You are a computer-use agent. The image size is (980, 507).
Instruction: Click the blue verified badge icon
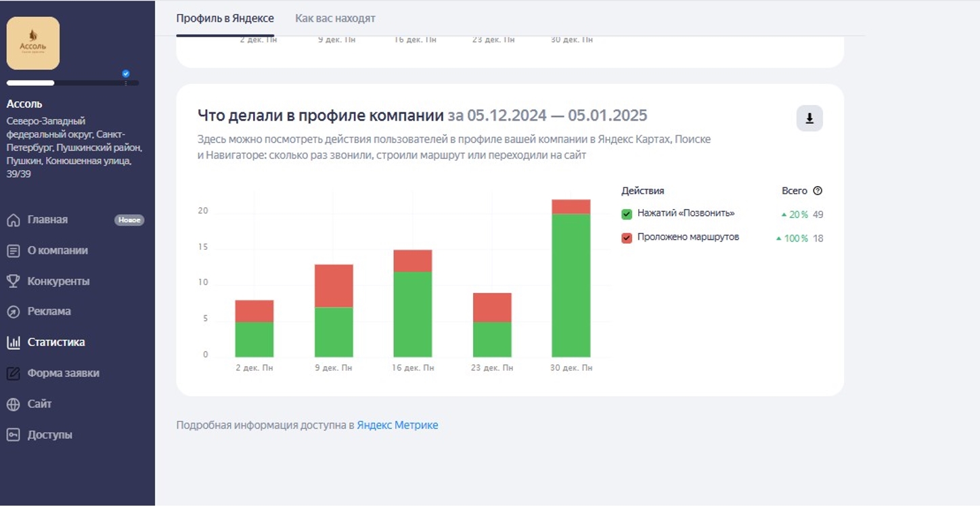pos(126,73)
